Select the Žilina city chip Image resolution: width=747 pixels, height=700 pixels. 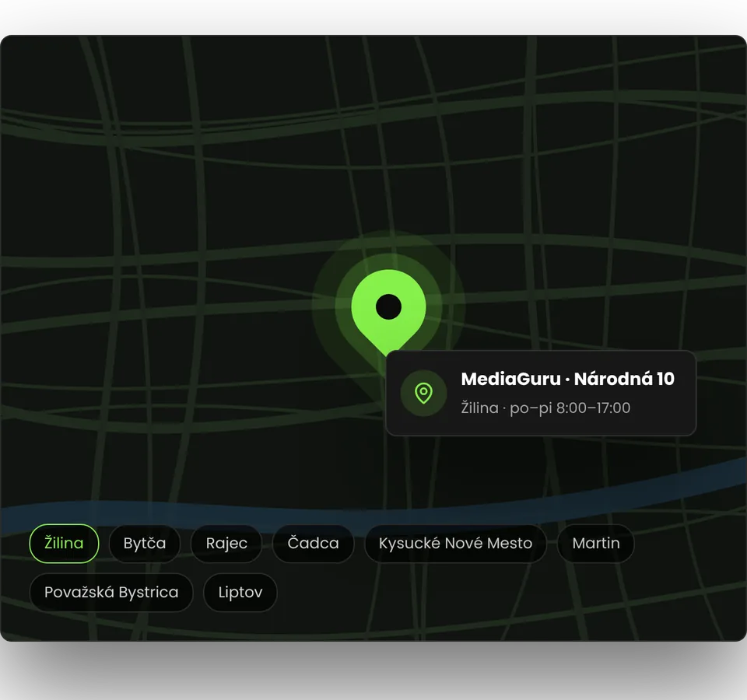(64, 544)
